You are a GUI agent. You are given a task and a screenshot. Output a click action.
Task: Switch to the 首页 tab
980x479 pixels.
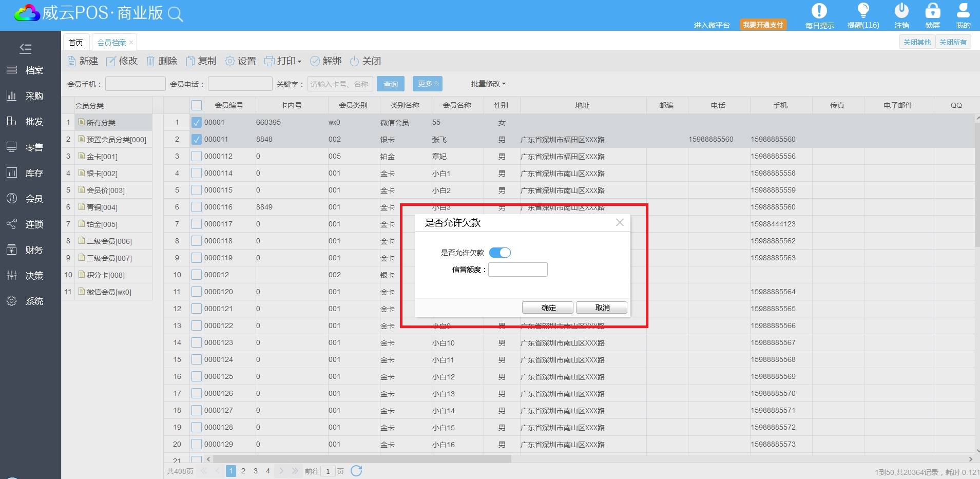76,43
